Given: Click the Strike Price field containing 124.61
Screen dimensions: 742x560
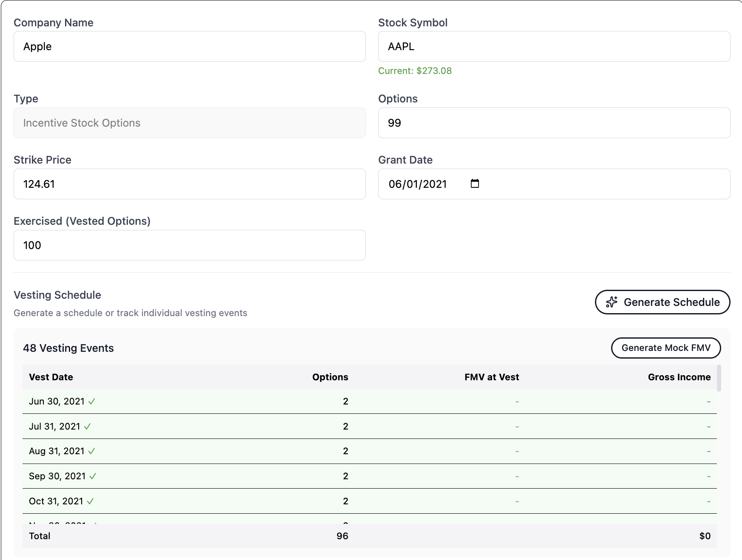Looking at the screenshot, I should [190, 184].
